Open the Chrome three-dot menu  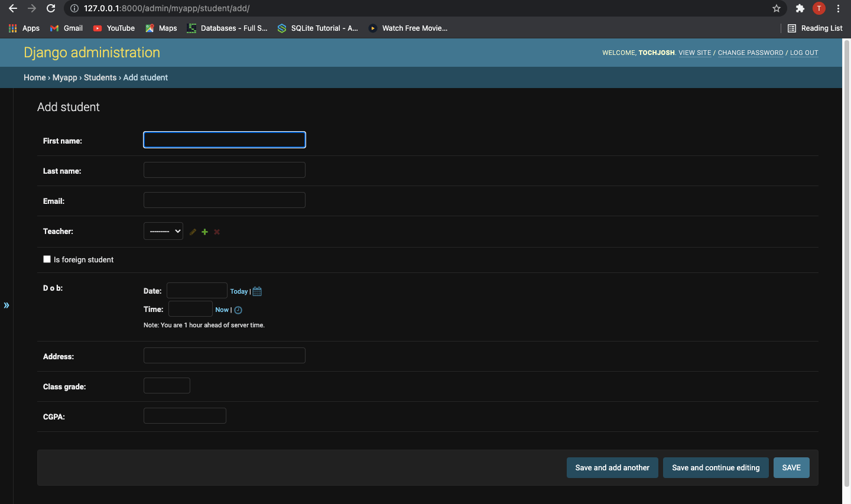(x=839, y=8)
